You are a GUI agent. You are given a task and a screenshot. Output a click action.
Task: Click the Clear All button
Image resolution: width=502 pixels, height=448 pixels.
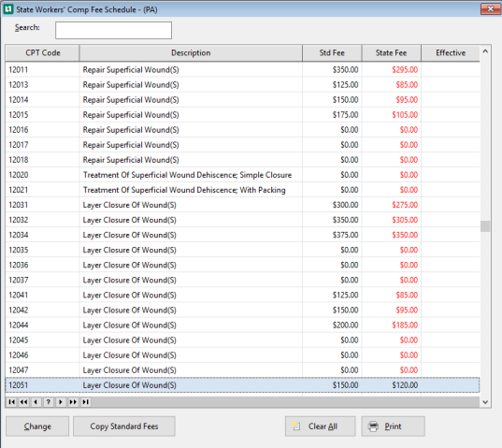point(320,426)
